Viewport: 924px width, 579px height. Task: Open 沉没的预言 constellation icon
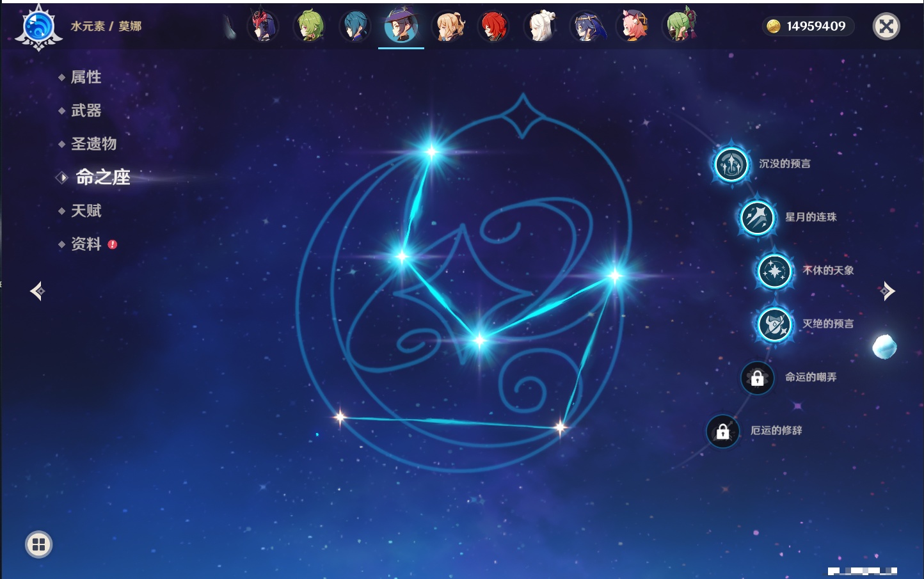click(x=731, y=164)
